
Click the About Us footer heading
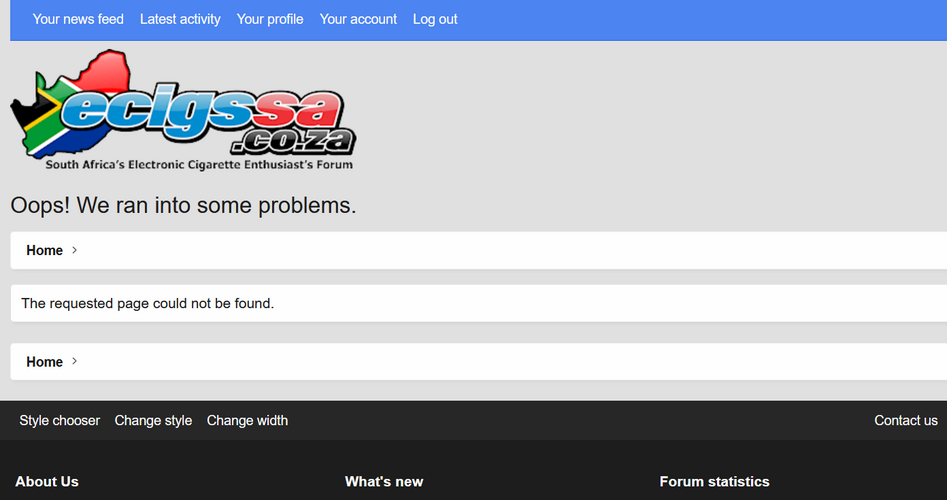[47, 481]
